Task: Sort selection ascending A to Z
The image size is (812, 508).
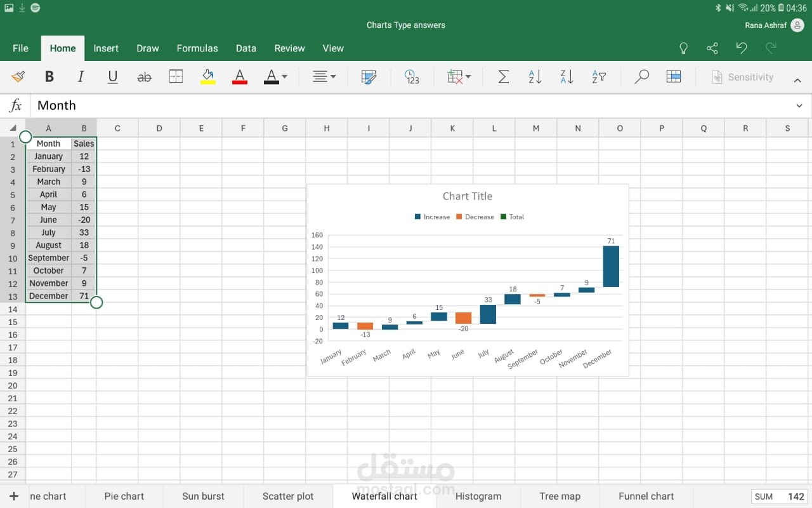Action: [x=535, y=77]
